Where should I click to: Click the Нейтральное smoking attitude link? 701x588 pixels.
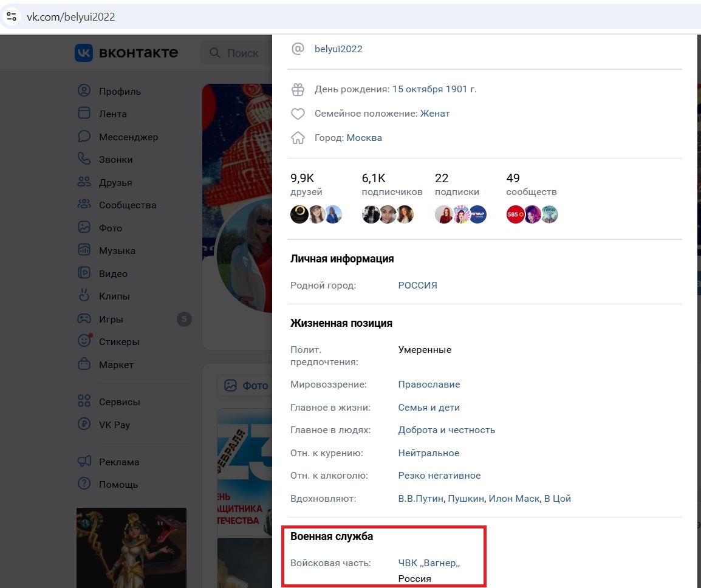pyautogui.click(x=429, y=453)
